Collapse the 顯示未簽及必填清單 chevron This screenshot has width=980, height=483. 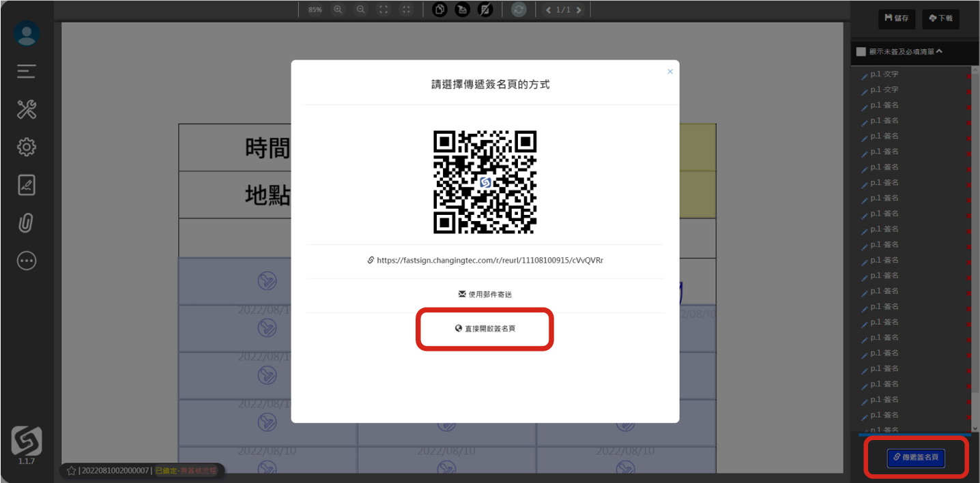pos(940,51)
